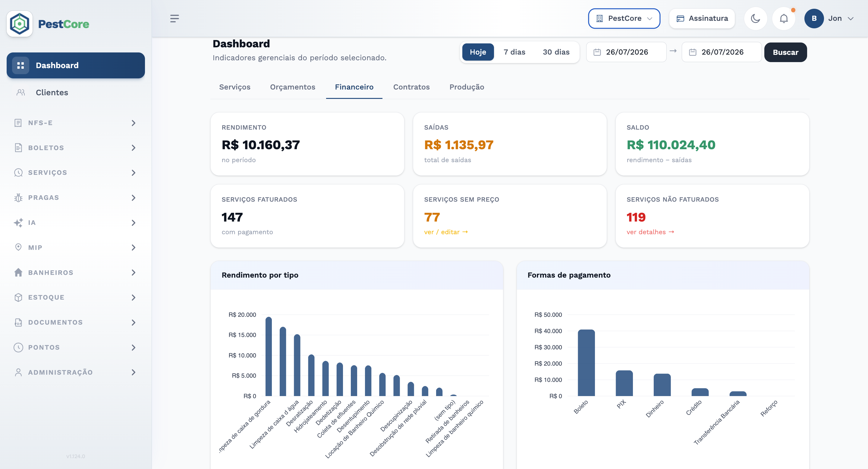Click the Clientes people icon

point(20,92)
